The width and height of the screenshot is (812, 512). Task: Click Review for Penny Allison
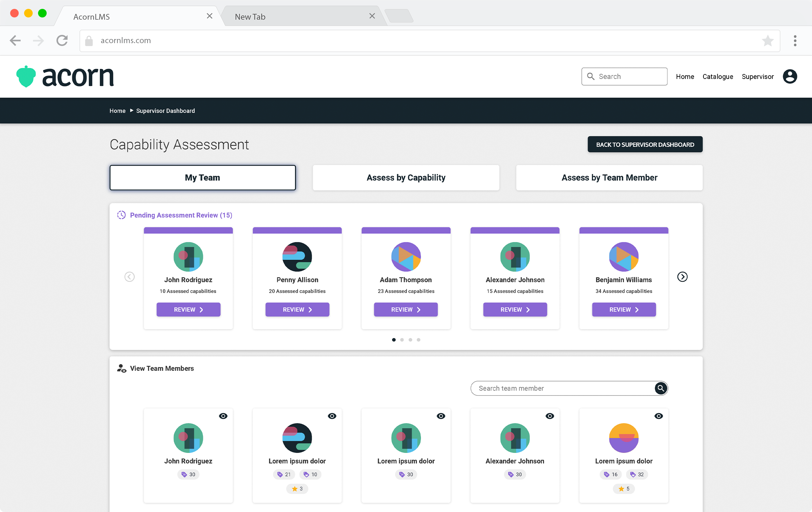[x=297, y=309]
